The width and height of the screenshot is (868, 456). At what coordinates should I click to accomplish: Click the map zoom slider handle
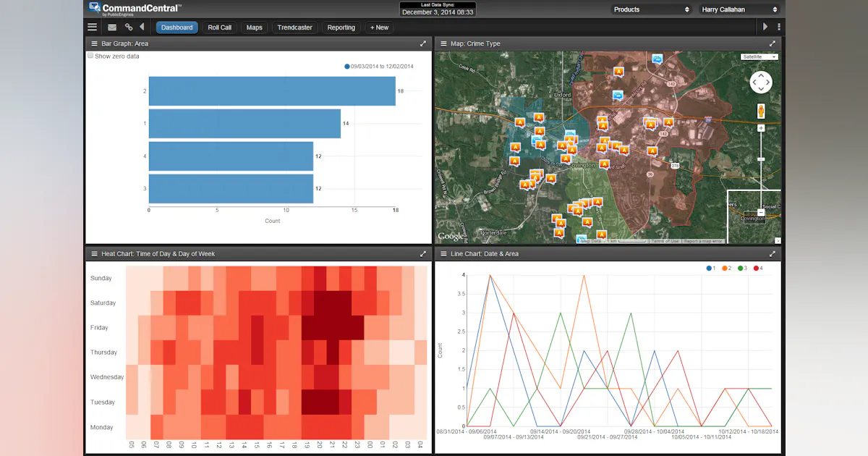tap(761, 159)
